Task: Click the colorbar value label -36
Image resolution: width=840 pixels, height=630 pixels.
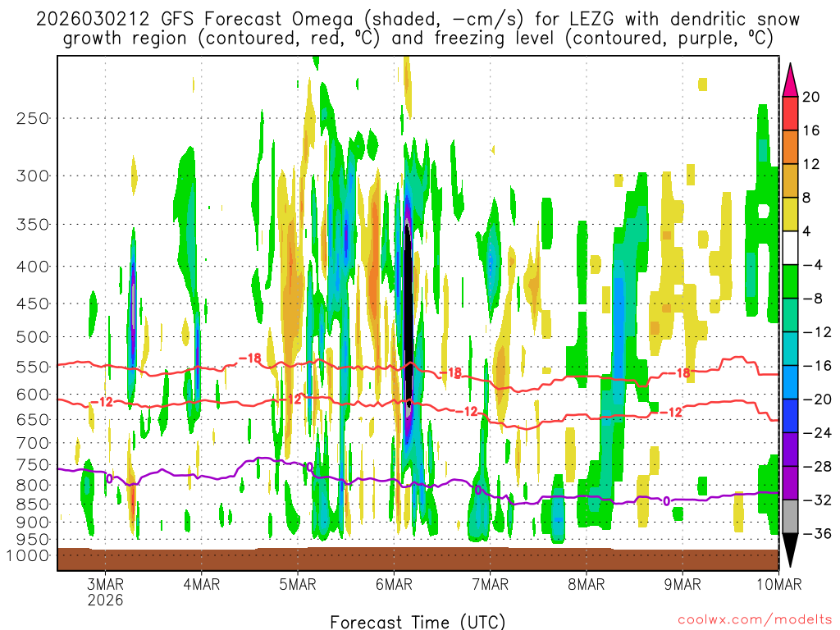Action: (x=816, y=533)
